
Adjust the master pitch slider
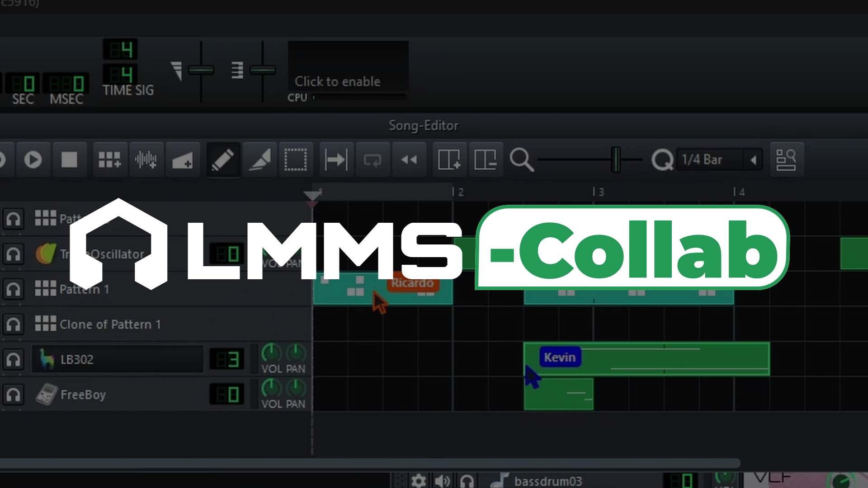point(263,70)
